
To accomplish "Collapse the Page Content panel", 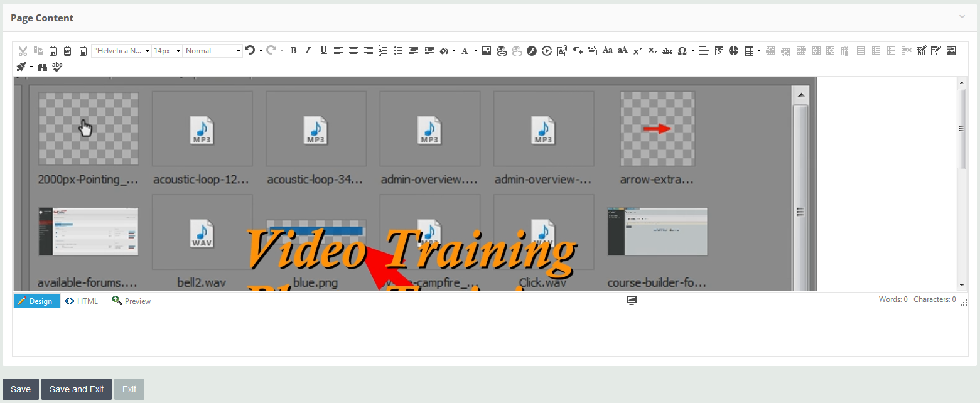I will point(961,17).
